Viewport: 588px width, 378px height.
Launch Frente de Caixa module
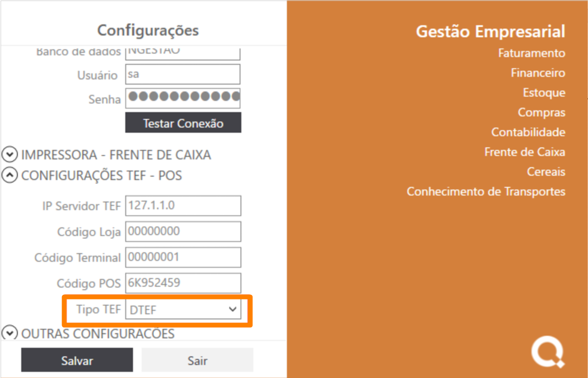click(x=525, y=152)
